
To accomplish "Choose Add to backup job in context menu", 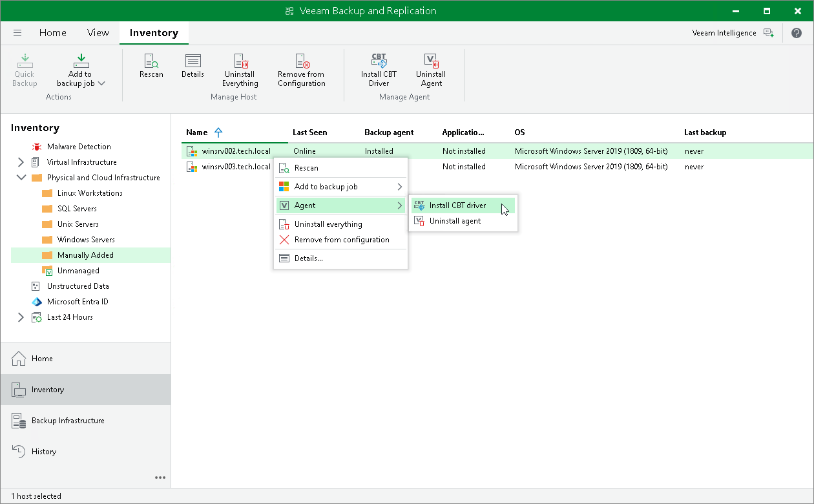I will 341,187.
